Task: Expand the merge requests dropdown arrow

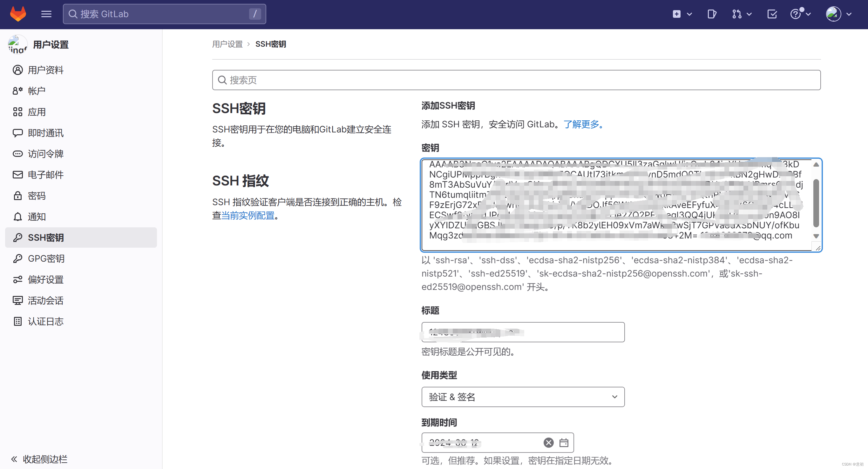Action: coord(749,14)
